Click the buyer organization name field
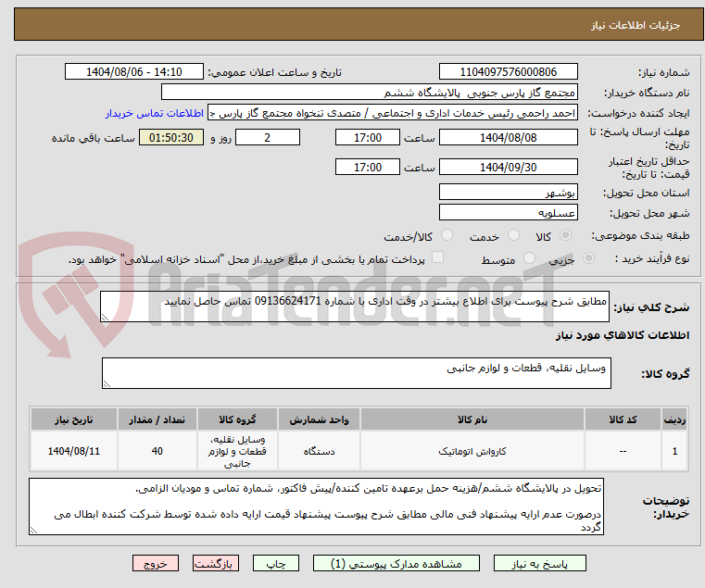The height and width of the screenshot is (588, 705). pos(369,93)
